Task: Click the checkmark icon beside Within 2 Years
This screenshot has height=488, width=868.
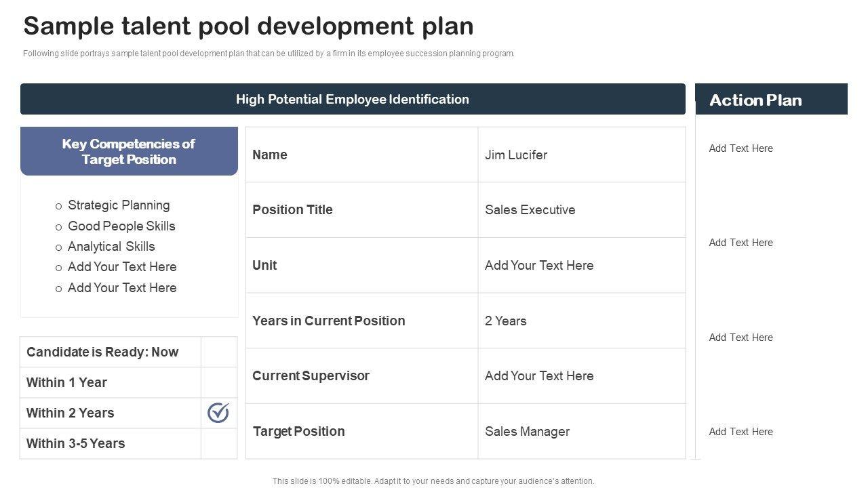Action: pyautogui.click(x=218, y=413)
